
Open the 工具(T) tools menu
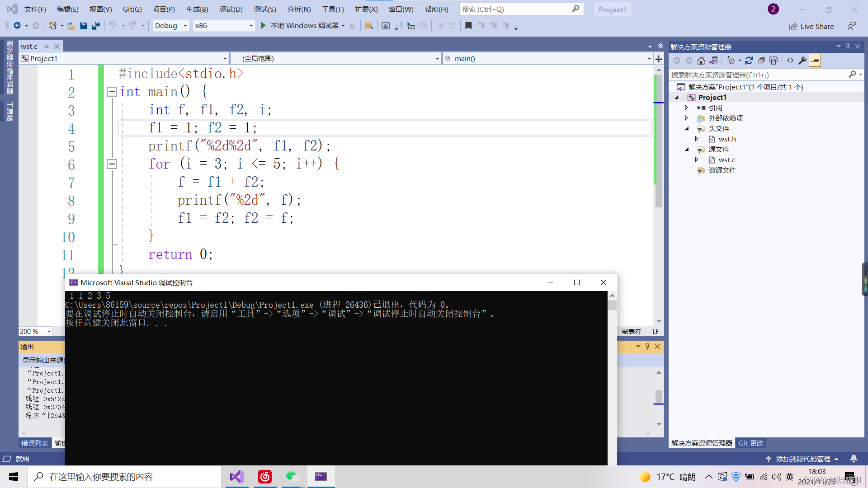[333, 9]
